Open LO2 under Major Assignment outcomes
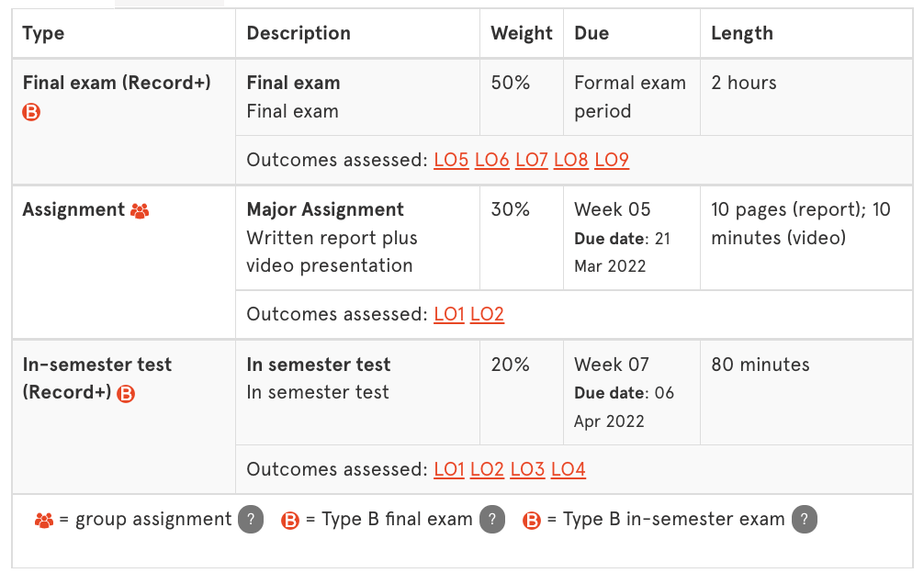924x584 pixels. point(487,314)
